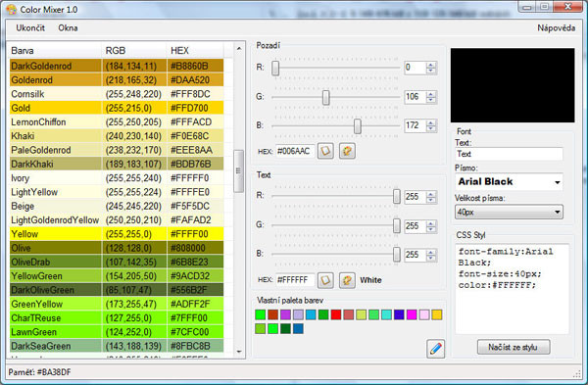Decrease background G value 106 with down arrow
This screenshot has height=385, width=588.
(x=431, y=100)
